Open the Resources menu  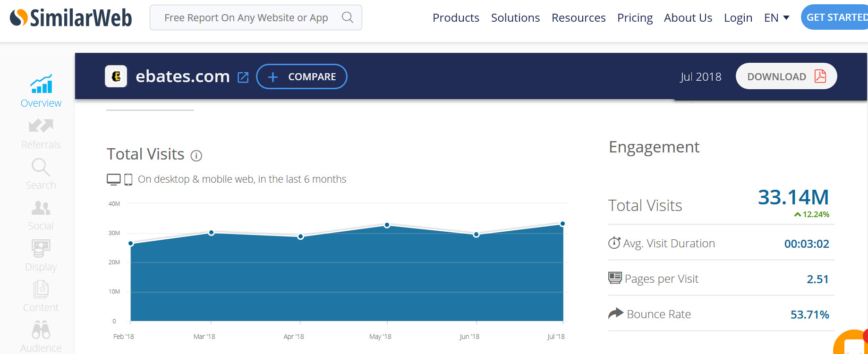[x=579, y=18]
